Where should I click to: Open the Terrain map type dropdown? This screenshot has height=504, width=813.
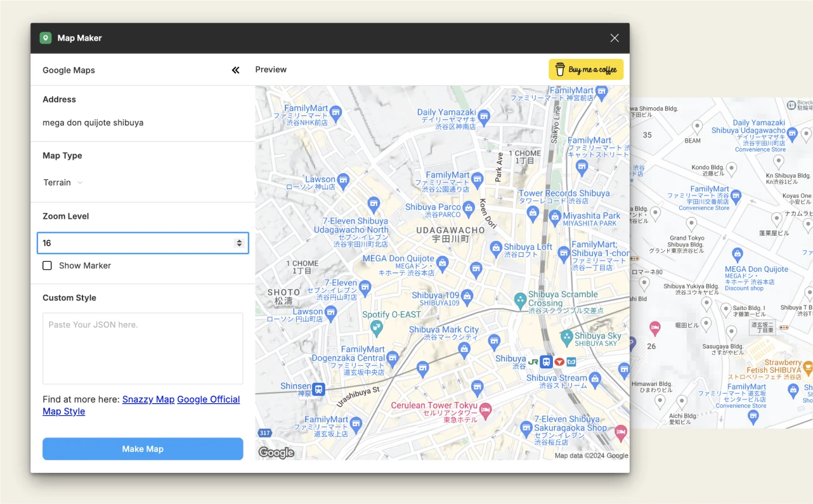63,183
